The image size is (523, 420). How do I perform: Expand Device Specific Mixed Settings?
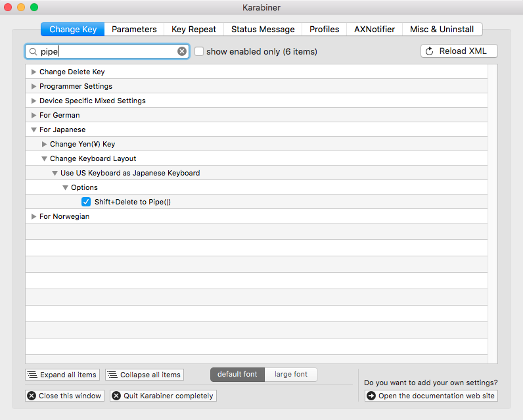34,101
